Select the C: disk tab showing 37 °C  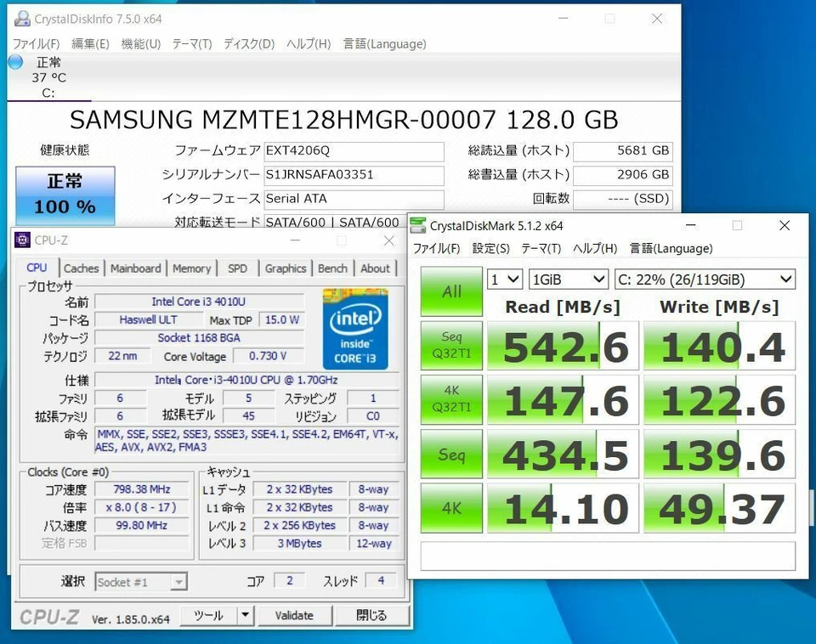[x=49, y=77]
